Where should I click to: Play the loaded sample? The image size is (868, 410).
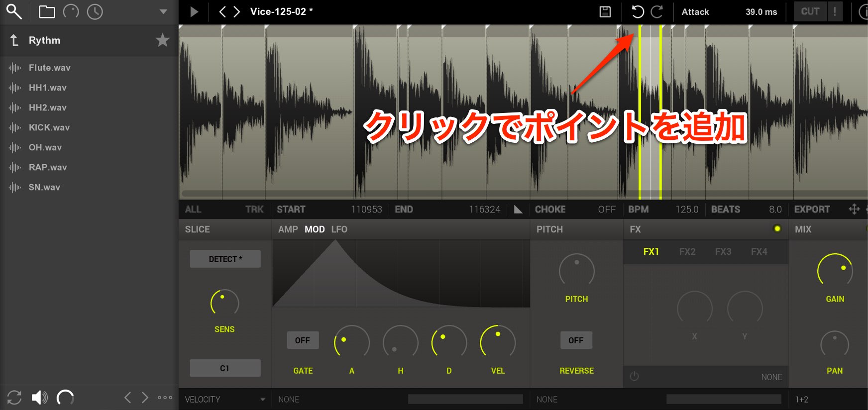point(194,11)
